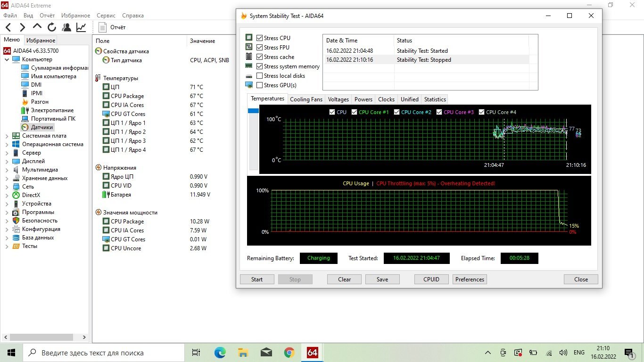
Task: Collapse the Компьютер tree node
Action: 7,59
